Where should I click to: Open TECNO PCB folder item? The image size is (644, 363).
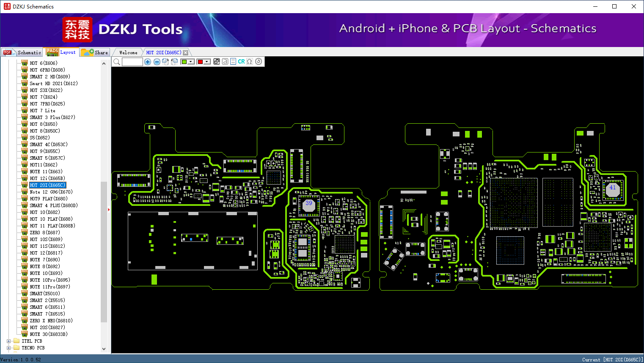(33, 348)
